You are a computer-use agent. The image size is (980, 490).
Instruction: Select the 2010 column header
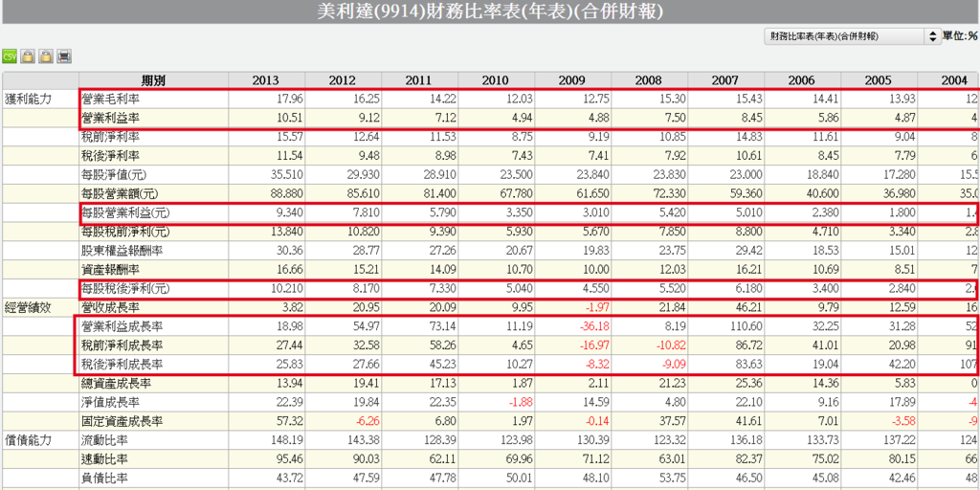[496, 80]
